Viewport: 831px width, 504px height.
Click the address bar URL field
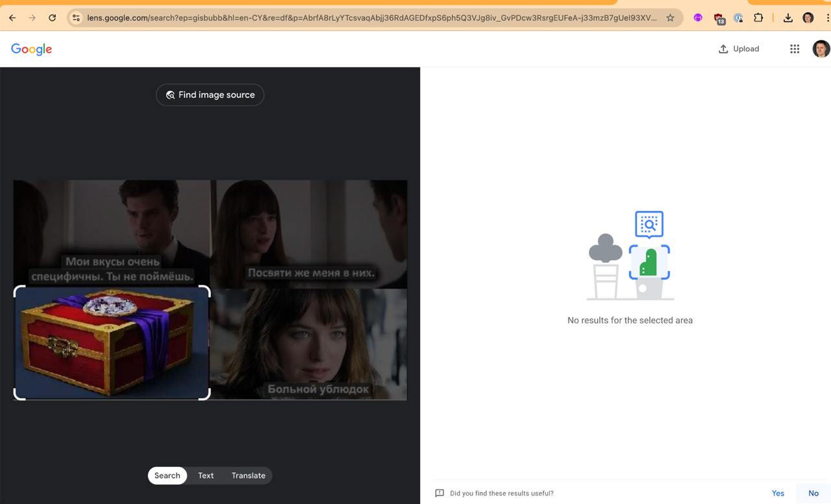point(370,18)
